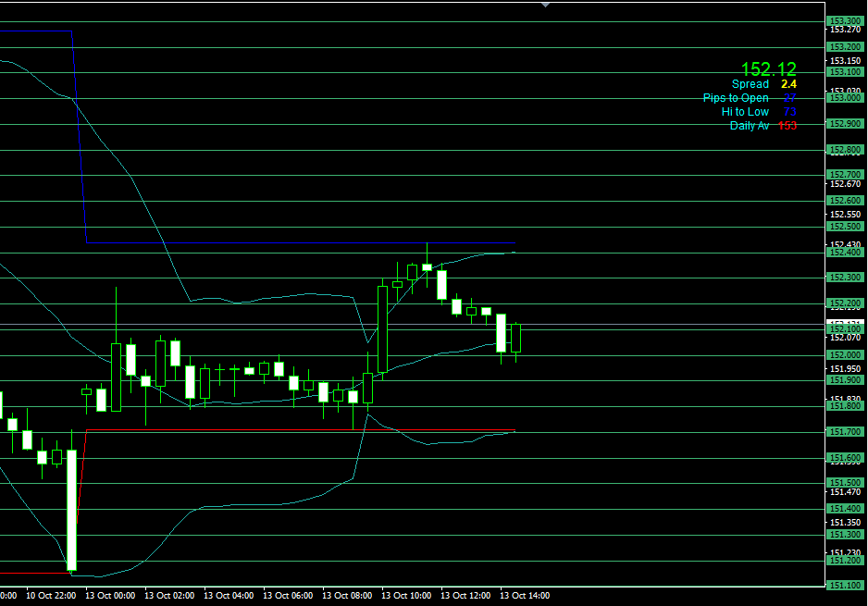This screenshot has height=606, width=868.
Task: Click the 'Daily Av' label
Action: (x=750, y=126)
